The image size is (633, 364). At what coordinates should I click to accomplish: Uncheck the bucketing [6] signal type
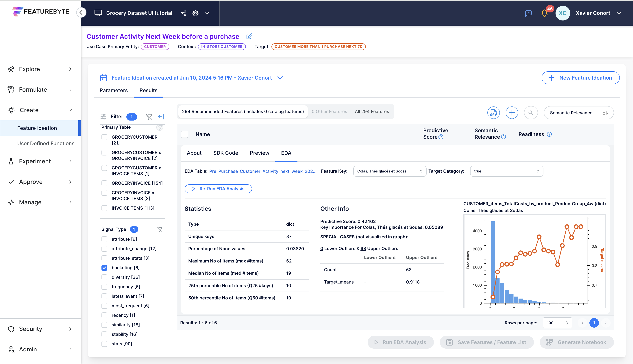click(104, 267)
